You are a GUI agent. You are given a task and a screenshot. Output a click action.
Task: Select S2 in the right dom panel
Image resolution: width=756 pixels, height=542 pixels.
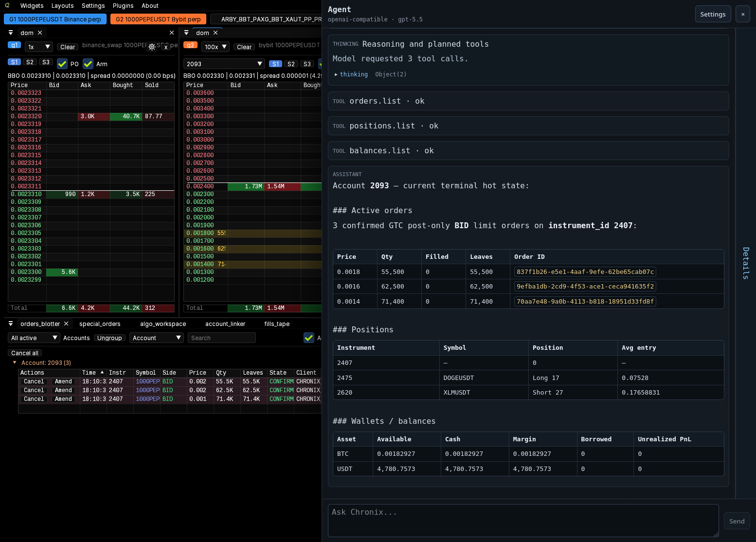(x=291, y=64)
